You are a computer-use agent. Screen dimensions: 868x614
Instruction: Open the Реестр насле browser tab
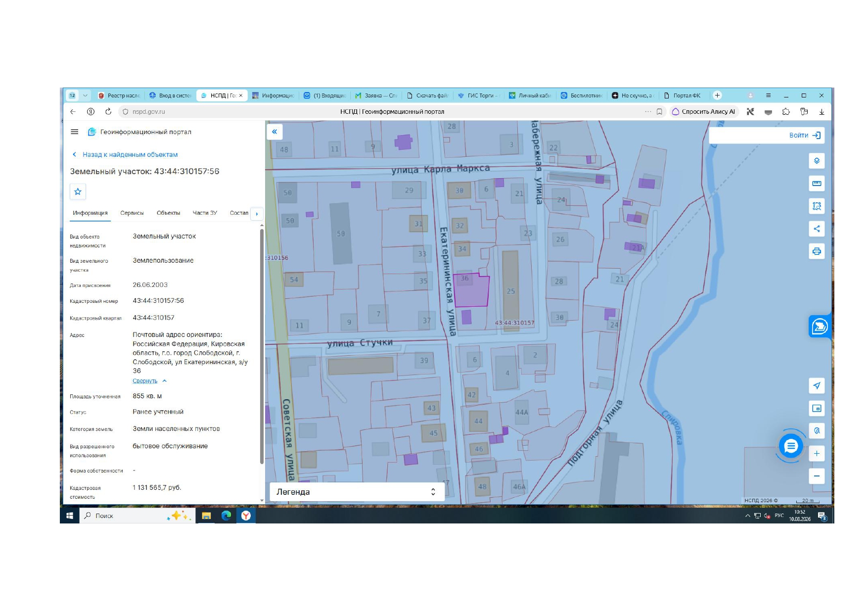click(119, 95)
